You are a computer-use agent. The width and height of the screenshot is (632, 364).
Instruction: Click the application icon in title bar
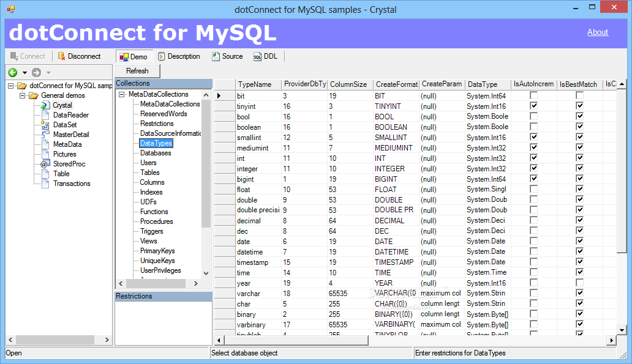(x=11, y=9)
